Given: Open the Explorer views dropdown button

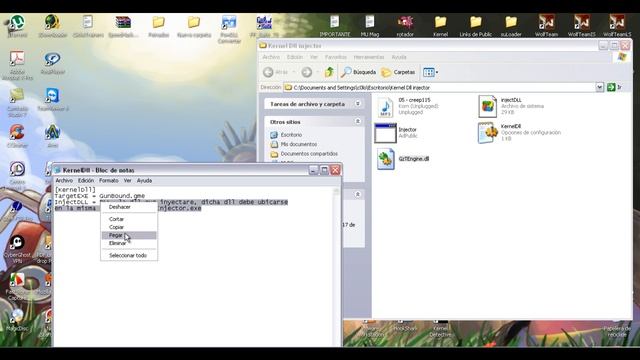Looking at the screenshot, I should [431, 72].
